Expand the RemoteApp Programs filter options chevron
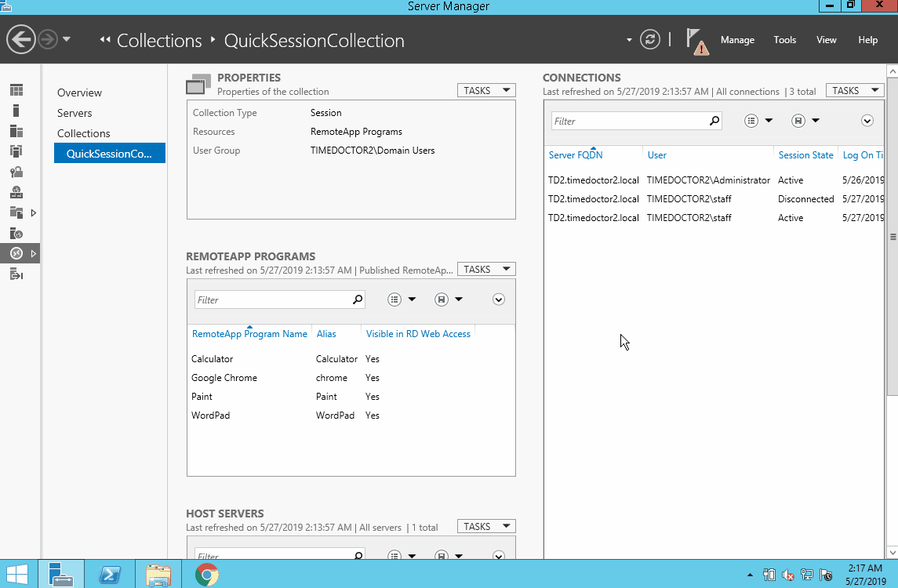Image resolution: width=898 pixels, height=588 pixels. 498,299
